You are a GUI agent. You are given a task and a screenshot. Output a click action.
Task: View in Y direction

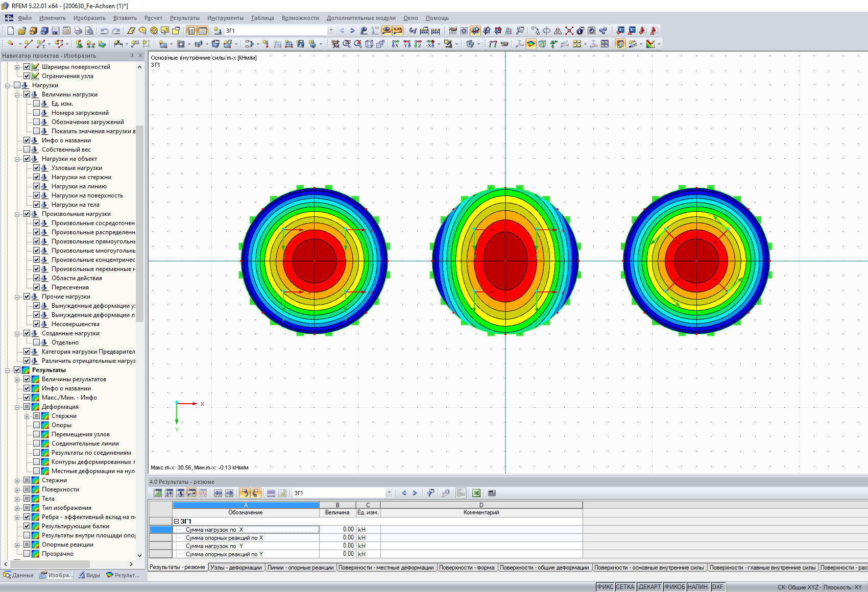tap(407, 44)
